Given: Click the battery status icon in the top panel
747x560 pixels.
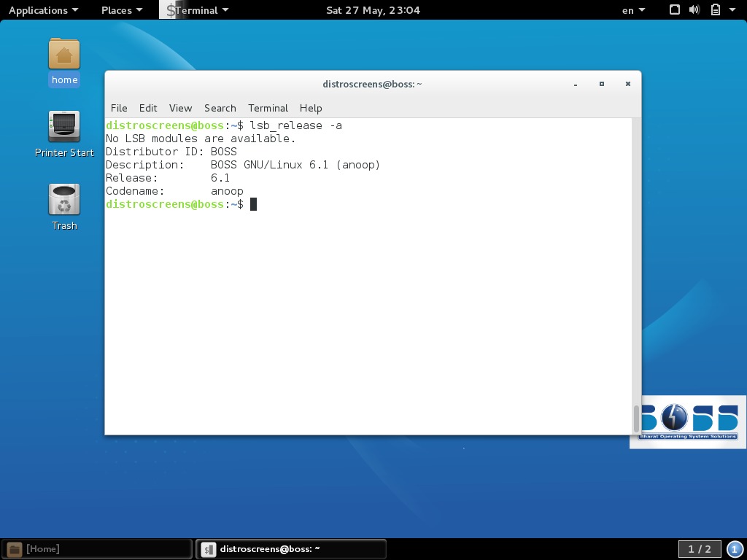Looking at the screenshot, I should pos(713,9).
